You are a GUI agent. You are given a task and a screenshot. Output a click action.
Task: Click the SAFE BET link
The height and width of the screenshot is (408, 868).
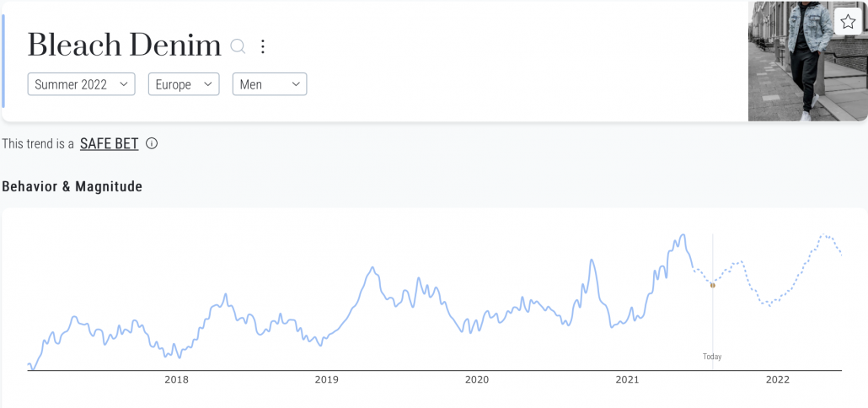click(x=109, y=144)
